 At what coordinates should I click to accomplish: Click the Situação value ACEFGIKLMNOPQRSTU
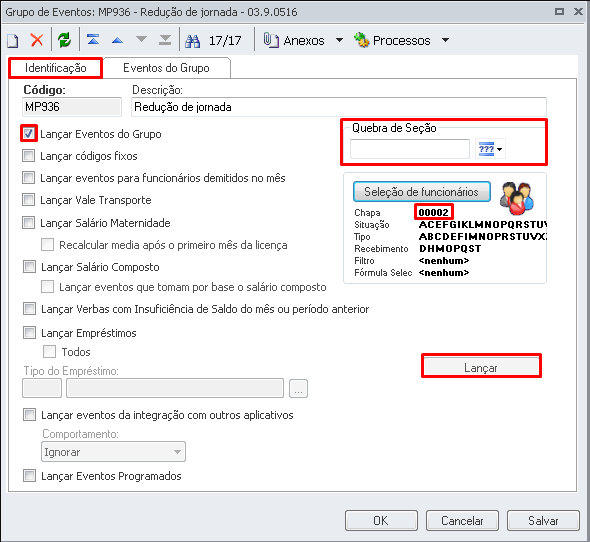click(x=483, y=225)
